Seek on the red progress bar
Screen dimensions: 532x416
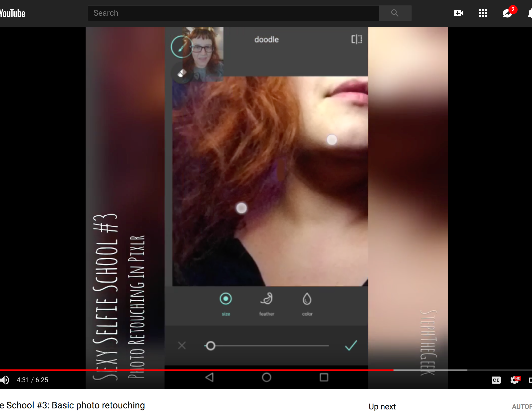coord(266,370)
